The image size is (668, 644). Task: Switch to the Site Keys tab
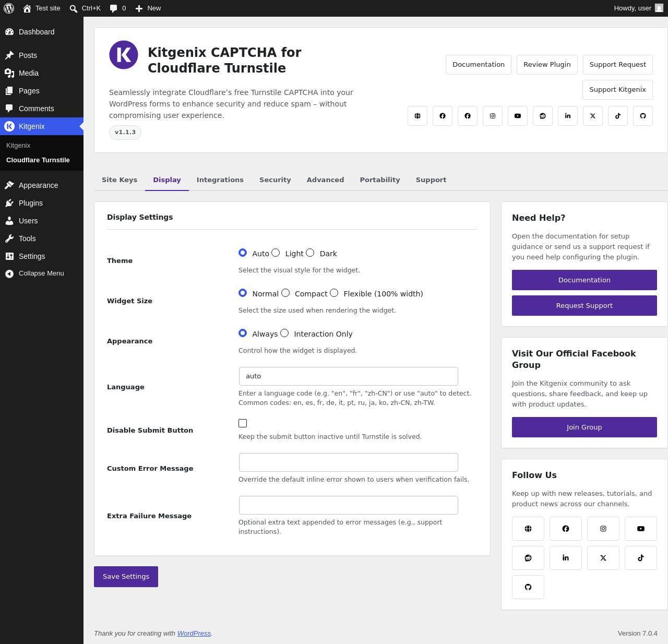coord(120,180)
